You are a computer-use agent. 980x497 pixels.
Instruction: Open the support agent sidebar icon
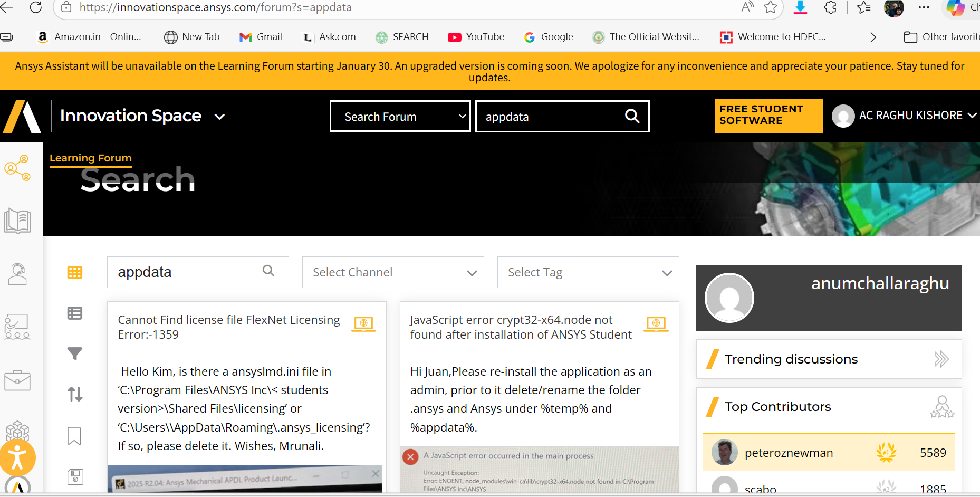click(x=17, y=274)
